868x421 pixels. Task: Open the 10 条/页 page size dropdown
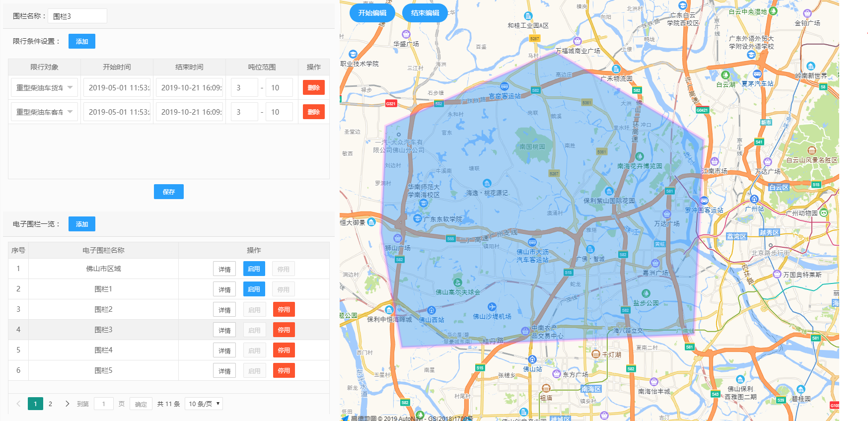(204, 404)
